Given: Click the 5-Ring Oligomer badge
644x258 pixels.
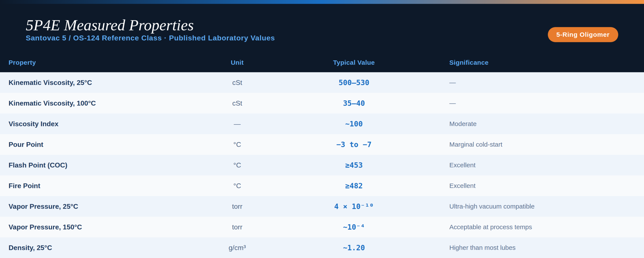Looking at the screenshot, I should pyautogui.click(x=583, y=35).
